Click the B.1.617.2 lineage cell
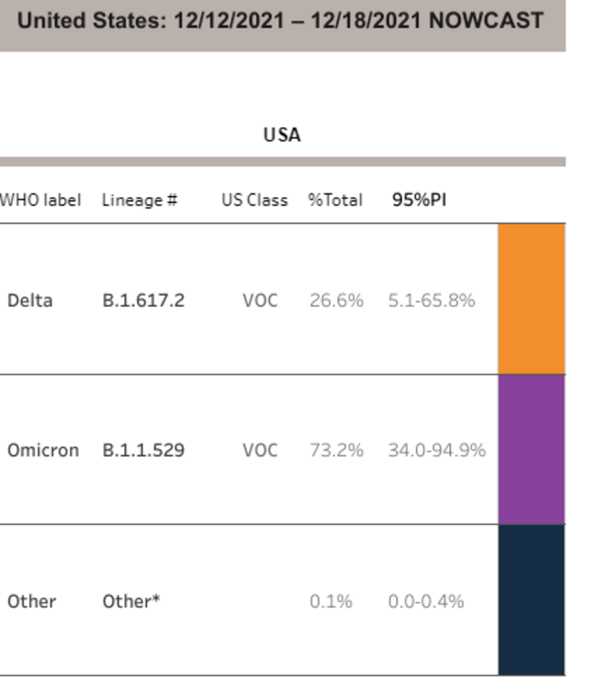Screen dimensions: 591x700 click(x=144, y=300)
